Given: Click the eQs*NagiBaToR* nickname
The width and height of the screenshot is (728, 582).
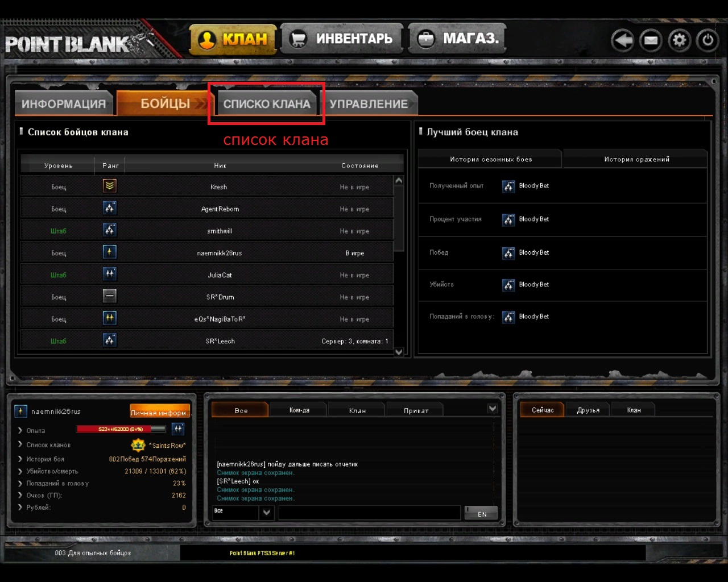Looking at the screenshot, I should [220, 319].
